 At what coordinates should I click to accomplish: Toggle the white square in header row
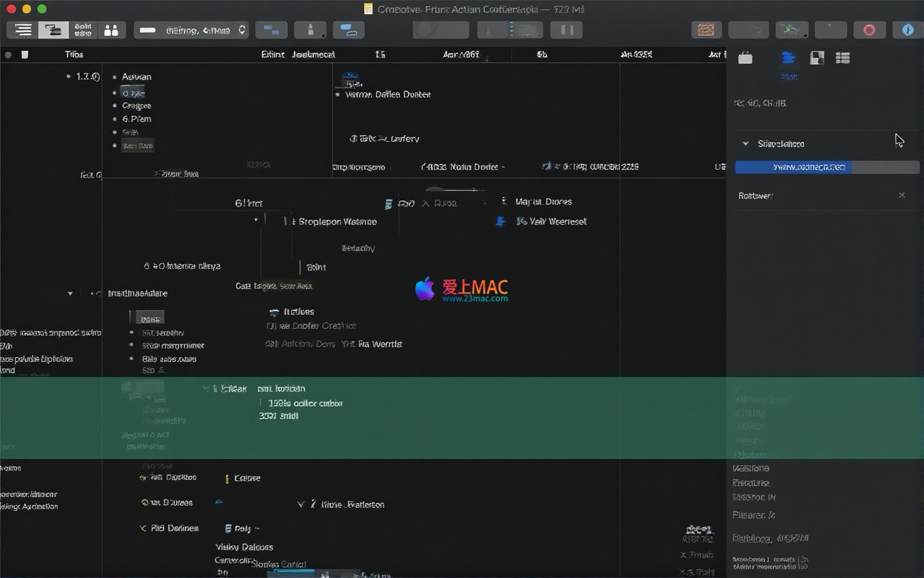(25, 55)
